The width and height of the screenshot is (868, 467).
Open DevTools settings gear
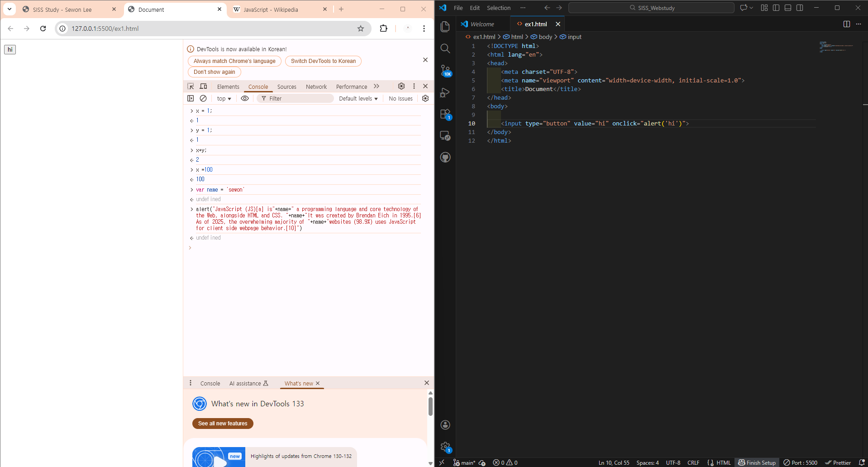coord(401,86)
